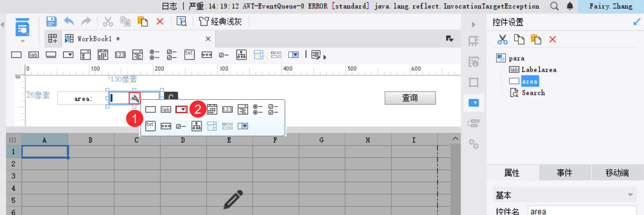
Task: Choose the text box widget in the popup
Action: coord(151,109)
